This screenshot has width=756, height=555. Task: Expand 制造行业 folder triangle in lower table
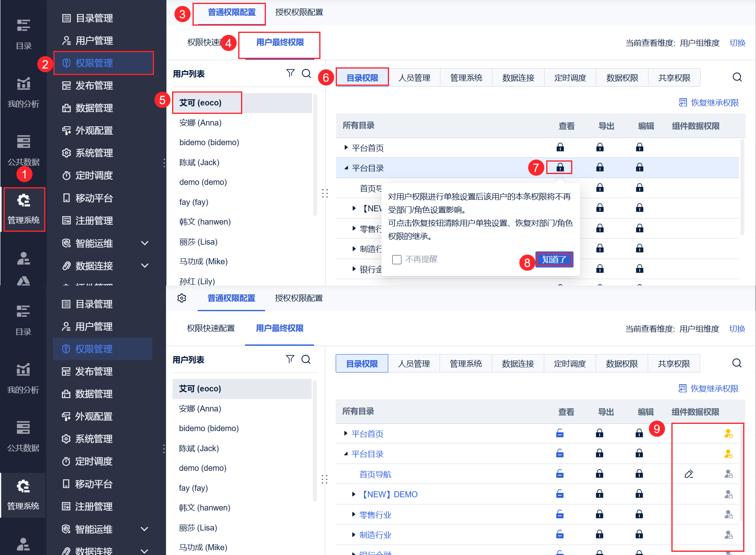point(353,535)
